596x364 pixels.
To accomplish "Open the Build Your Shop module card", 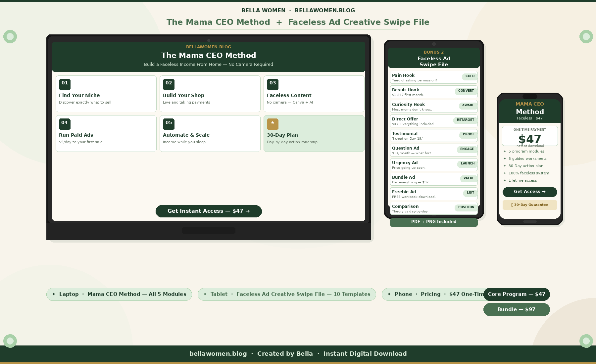I will pos(210,94).
